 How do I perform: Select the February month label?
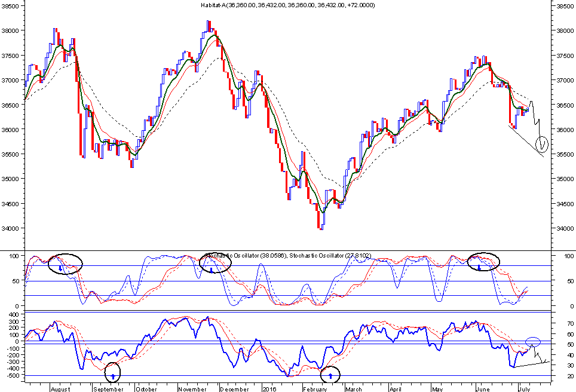pos(315,389)
